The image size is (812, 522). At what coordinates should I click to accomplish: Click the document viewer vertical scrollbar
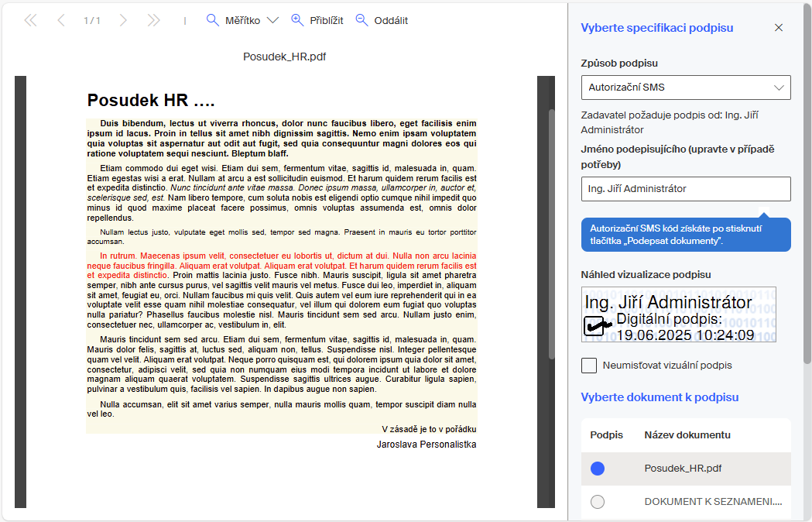point(551,233)
